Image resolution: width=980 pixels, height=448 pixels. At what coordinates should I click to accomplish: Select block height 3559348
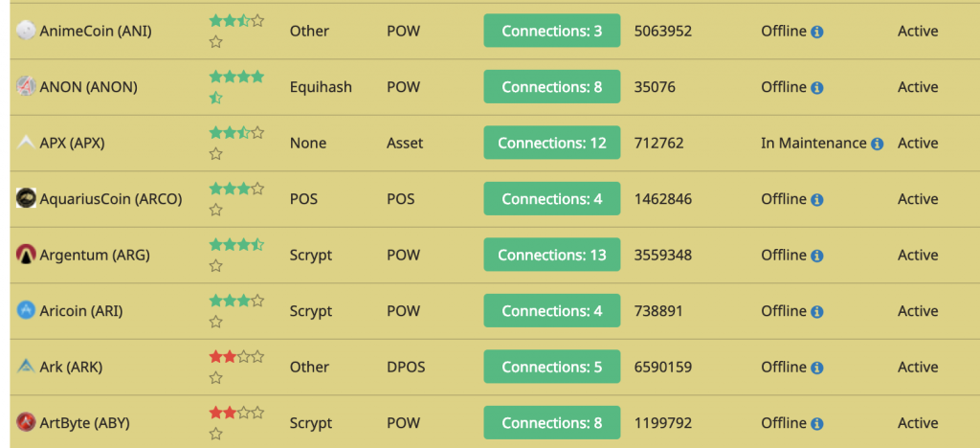click(x=663, y=255)
